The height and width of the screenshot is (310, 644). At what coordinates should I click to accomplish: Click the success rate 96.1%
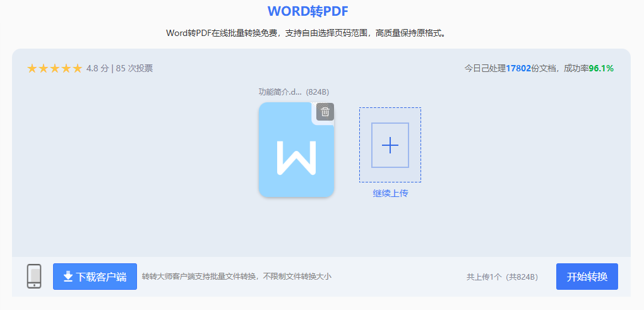pyautogui.click(x=601, y=69)
